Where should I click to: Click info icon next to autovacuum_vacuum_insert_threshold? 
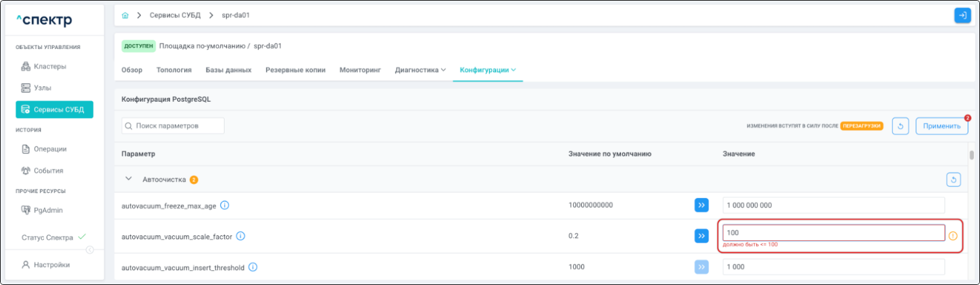coord(253,267)
